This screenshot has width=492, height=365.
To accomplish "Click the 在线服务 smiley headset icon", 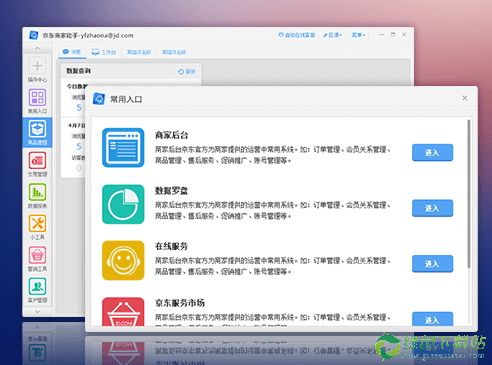I will coord(123,260).
